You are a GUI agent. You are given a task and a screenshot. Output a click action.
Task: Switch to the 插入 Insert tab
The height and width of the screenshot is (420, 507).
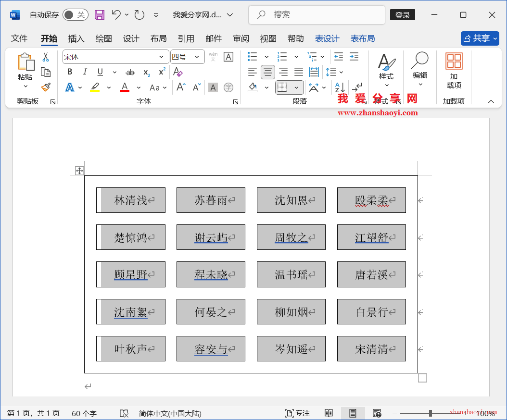pyautogui.click(x=76, y=38)
